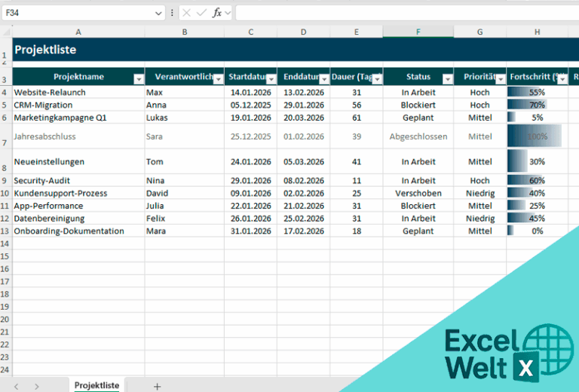579x392 pixels.
Task: Click the 30% progress bar cell
Action: pos(538,161)
